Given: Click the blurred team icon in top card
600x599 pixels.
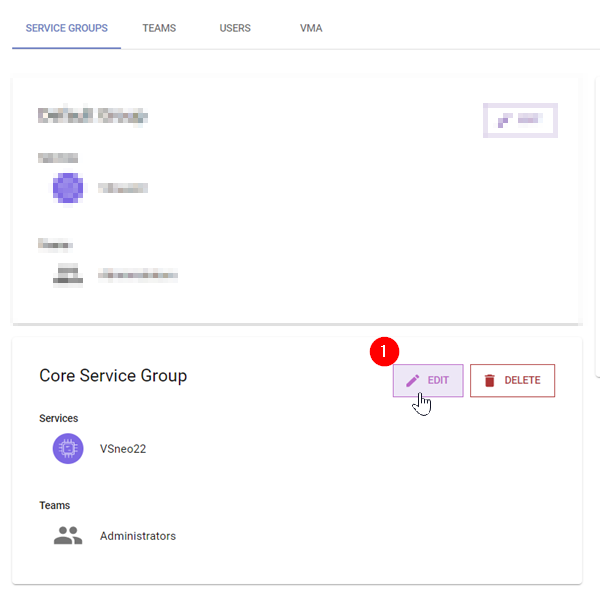Looking at the screenshot, I should click(68, 275).
